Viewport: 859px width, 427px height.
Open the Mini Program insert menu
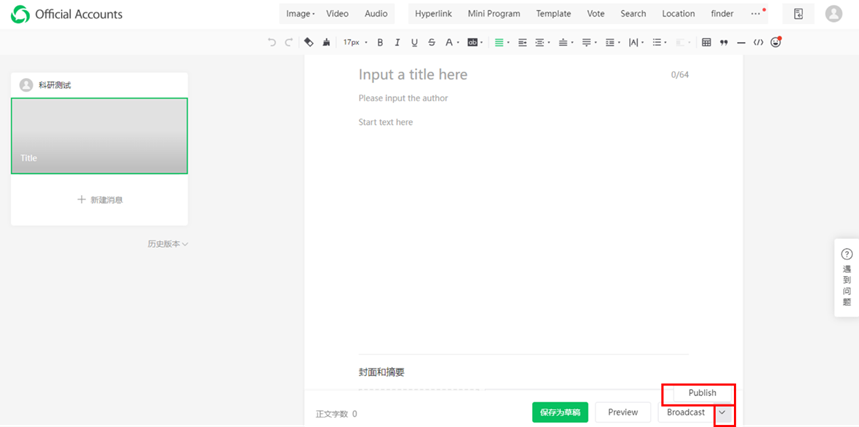click(x=494, y=14)
